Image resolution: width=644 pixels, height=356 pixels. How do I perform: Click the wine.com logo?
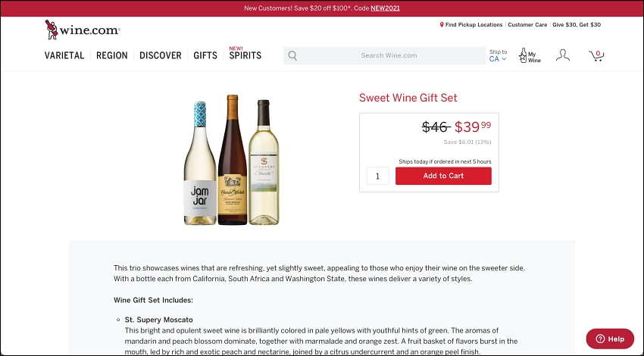[82, 30]
